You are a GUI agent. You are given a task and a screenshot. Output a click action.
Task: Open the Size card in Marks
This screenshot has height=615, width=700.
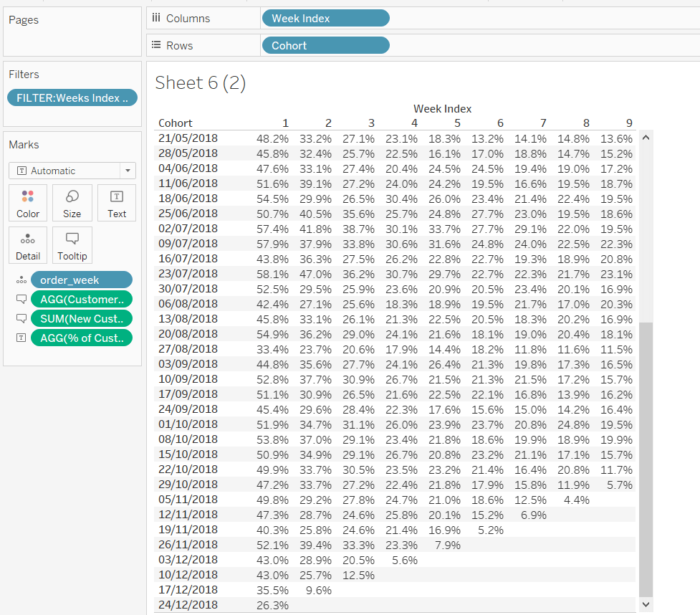(72, 203)
